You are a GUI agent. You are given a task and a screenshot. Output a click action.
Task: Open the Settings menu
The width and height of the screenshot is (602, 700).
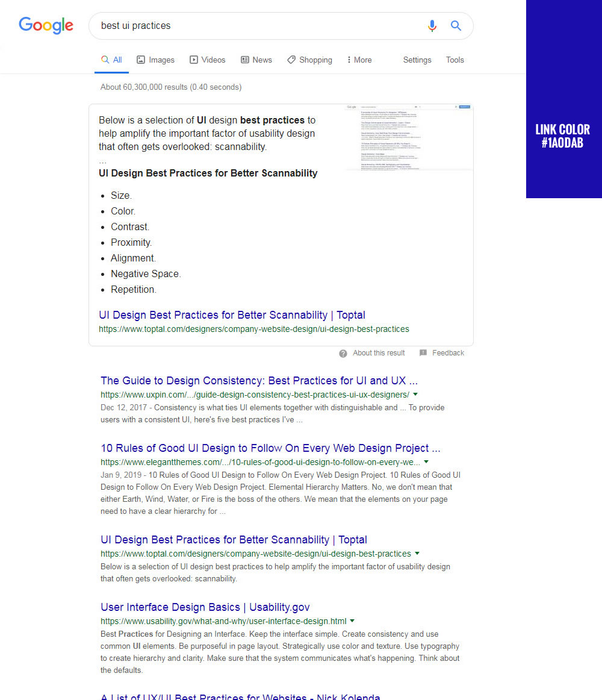click(x=417, y=60)
